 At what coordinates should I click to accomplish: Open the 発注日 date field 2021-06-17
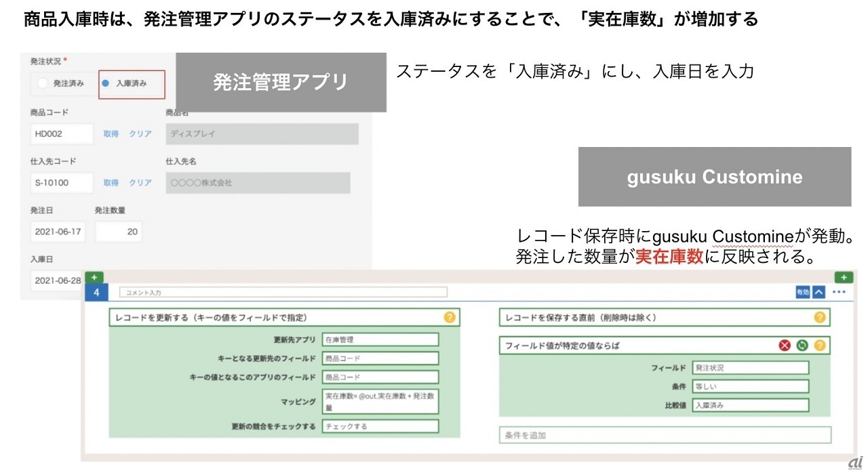(x=58, y=232)
